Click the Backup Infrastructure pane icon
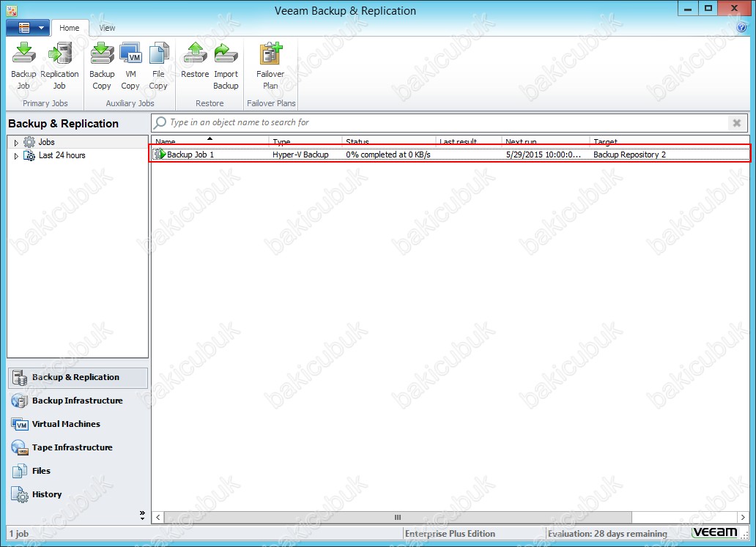Screen dimensions: 756x547 tap(20, 401)
